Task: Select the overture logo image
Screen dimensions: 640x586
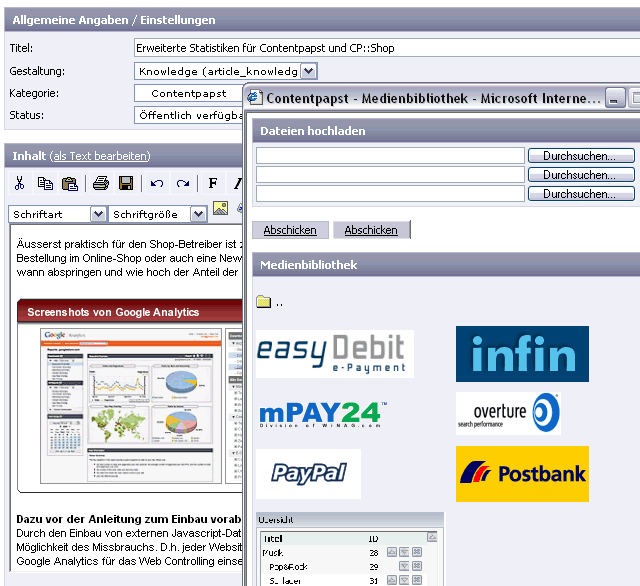Action: click(x=508, y=413)
